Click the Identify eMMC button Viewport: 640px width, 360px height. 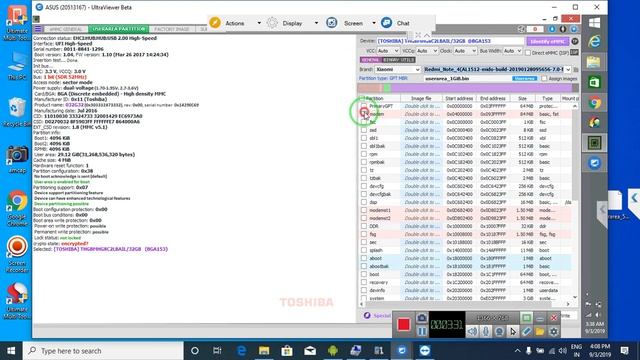pos(548,41)
